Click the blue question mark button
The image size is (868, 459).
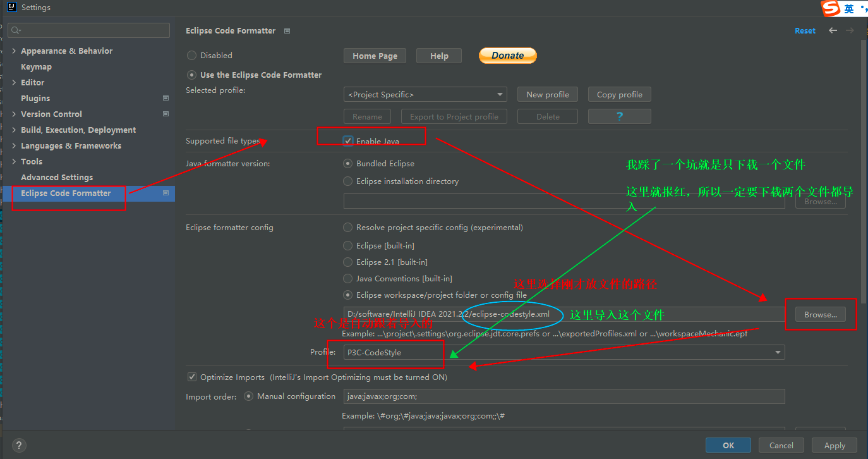click(x=620, y=116)
